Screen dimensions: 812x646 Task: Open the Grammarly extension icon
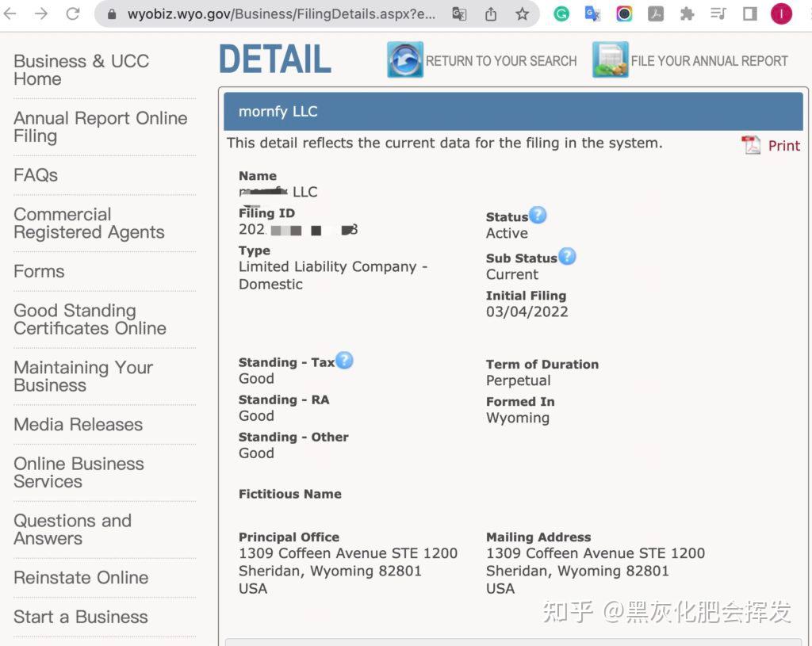coord(561,14)
